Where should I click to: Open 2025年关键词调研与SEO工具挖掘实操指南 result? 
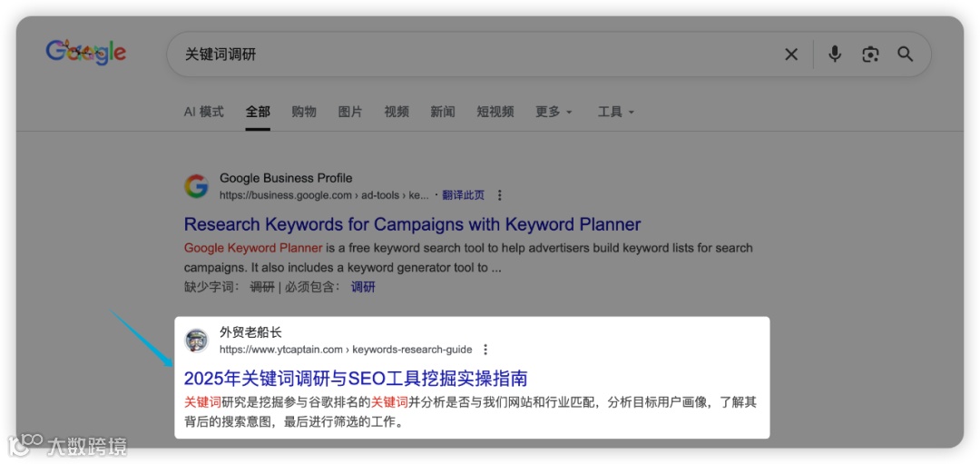[356, 379]
